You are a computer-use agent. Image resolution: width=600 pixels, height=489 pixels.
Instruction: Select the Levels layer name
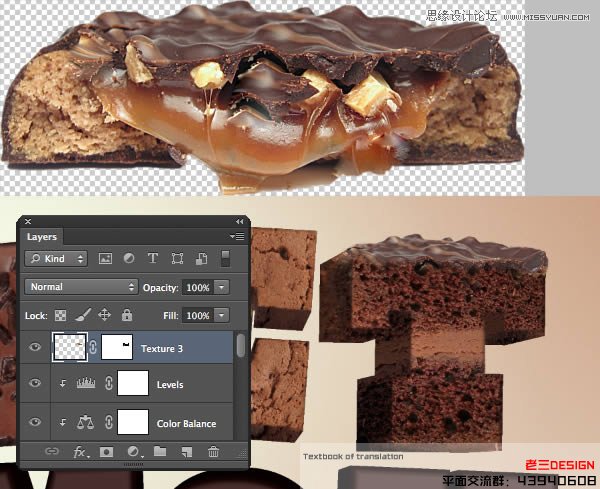(170, 385)
